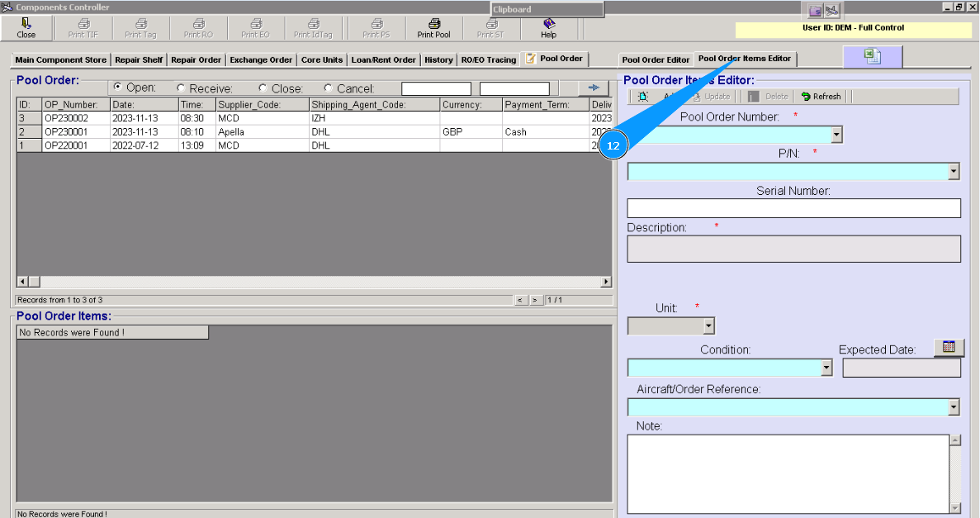Screen dimensions: 980x518
Task: Select row OP220001 in pool order table
Action: pos(315,145)
